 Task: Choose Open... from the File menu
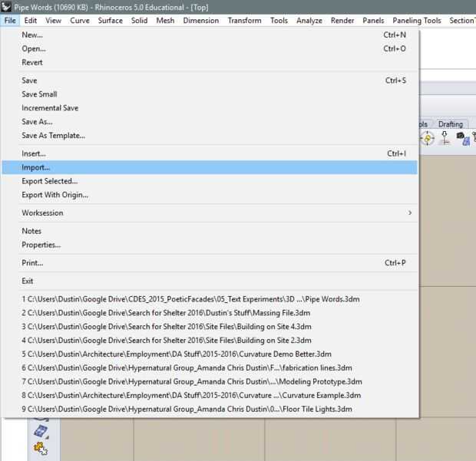point(210,48)
